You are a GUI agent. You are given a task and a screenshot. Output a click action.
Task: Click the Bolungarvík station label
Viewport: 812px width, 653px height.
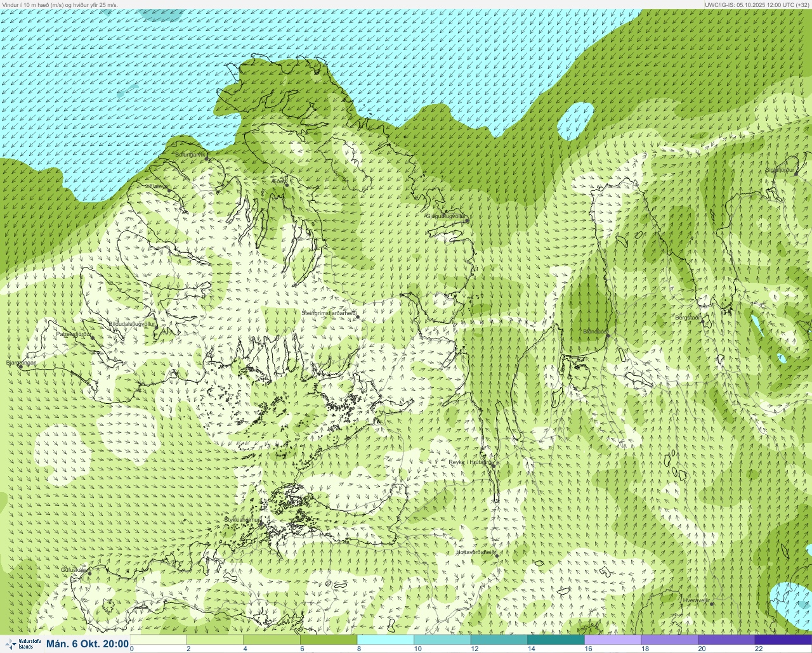click(x=191, y=154)
